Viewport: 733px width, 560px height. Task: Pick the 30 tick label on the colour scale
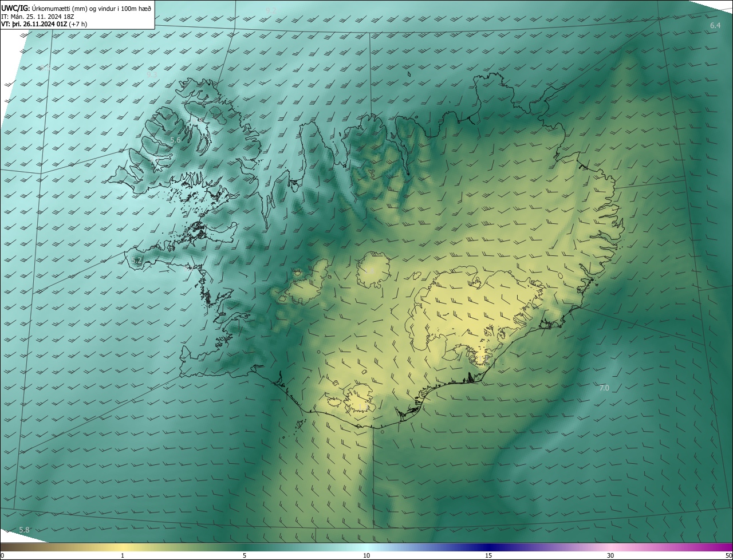[x=610, y=555]
